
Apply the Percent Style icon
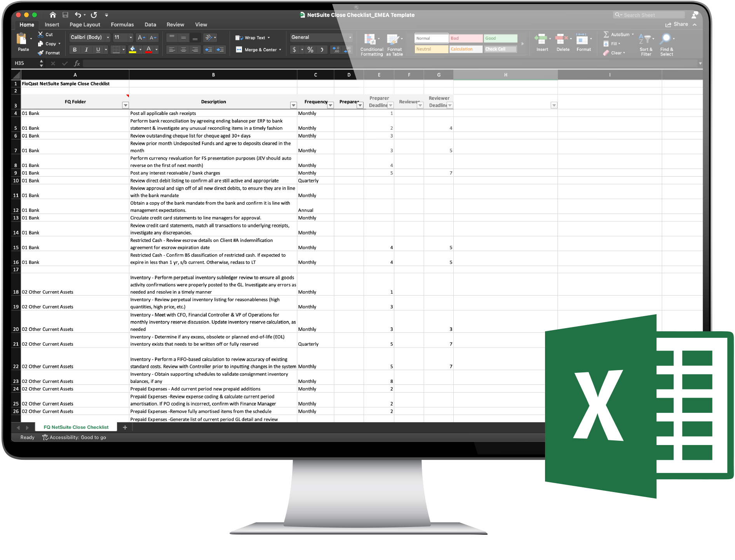tap(310, 49)
